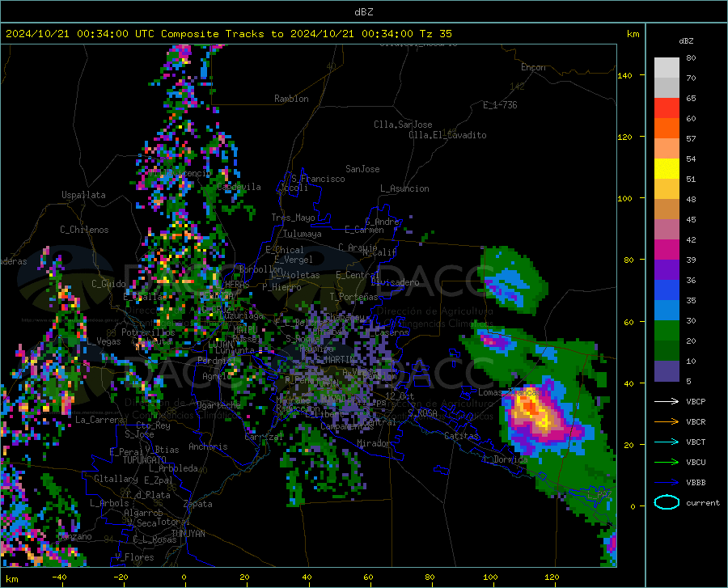Click the '140' tick on the vertical axis

(624, 75)
